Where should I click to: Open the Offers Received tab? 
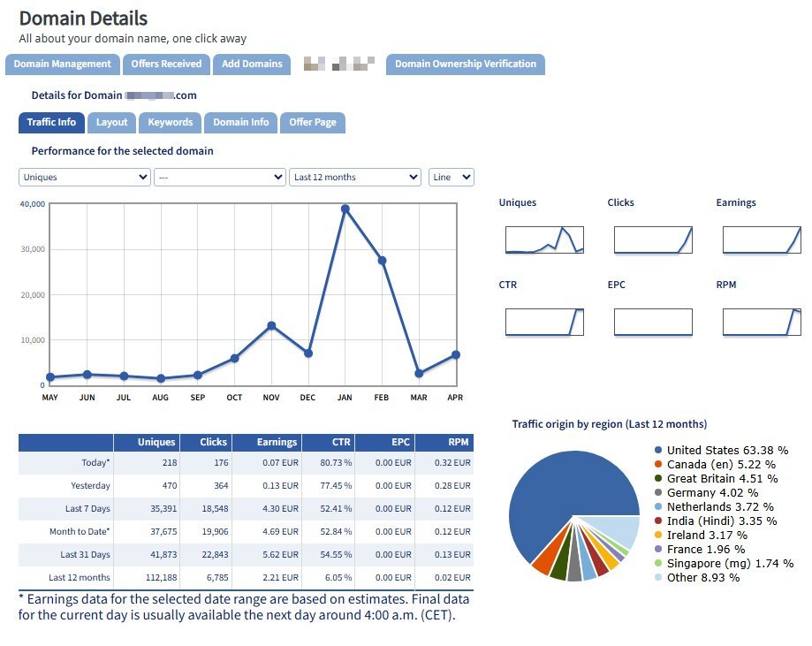coord(166,65)
